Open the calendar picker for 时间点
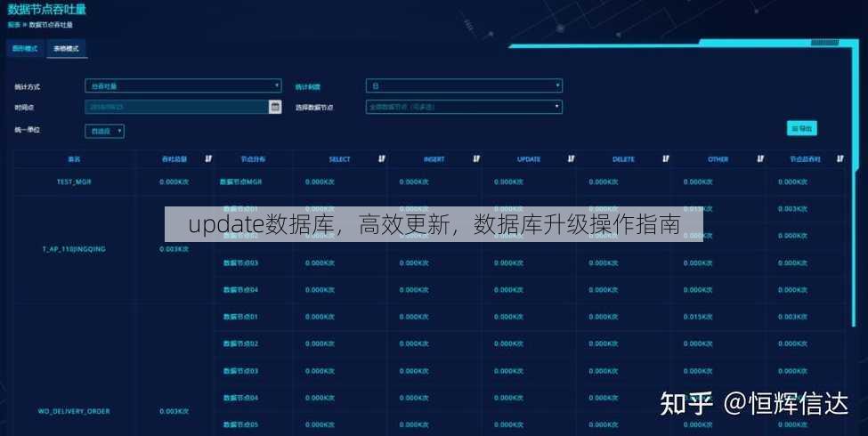 pyautogui.click(x=275, y=107)
